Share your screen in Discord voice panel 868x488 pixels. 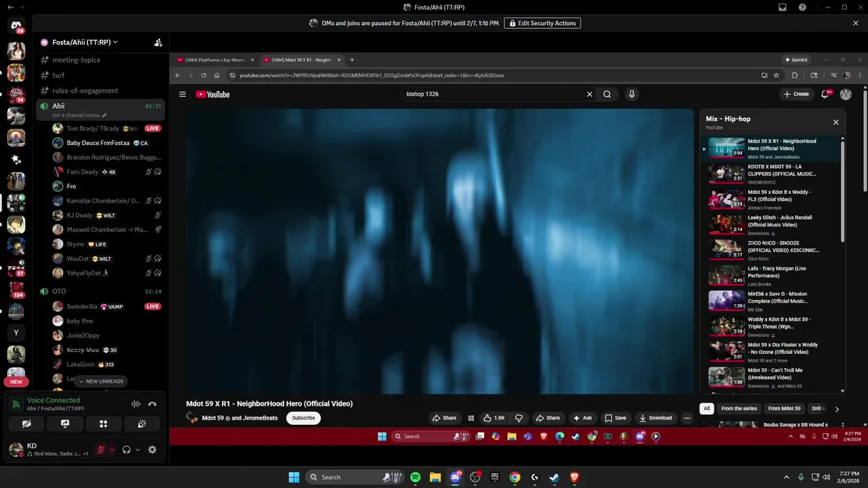tap(65, 424)
